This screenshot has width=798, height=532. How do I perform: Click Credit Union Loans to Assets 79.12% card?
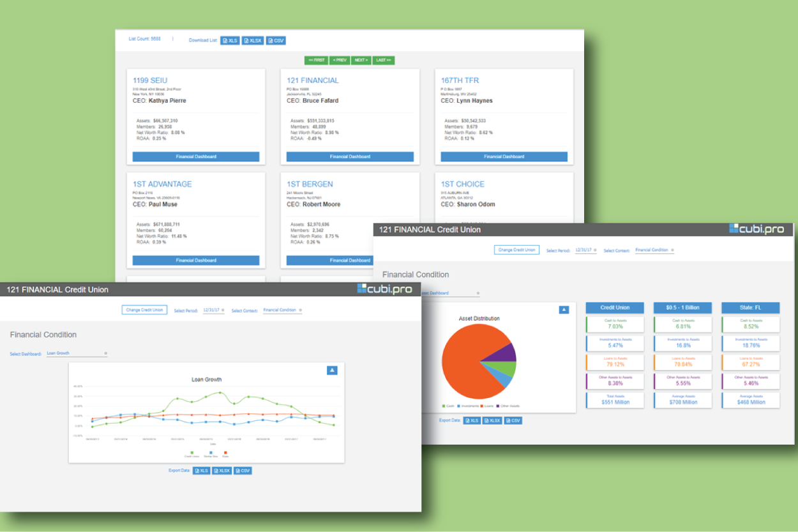click(615, 362)
